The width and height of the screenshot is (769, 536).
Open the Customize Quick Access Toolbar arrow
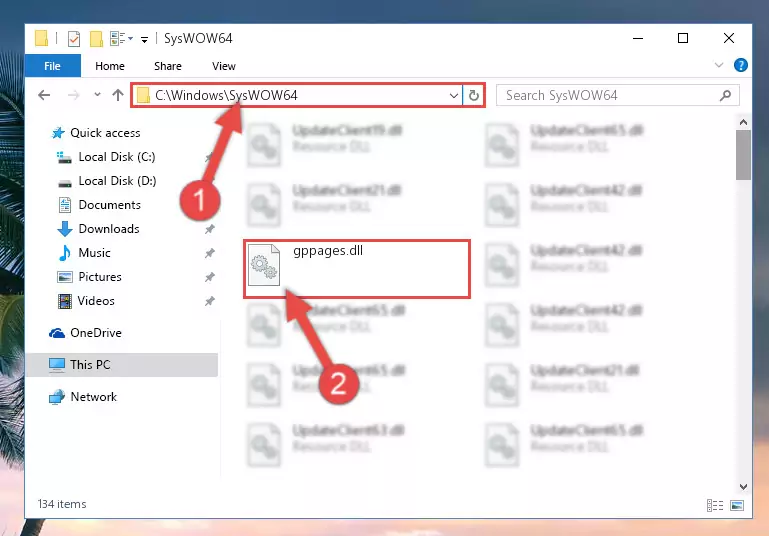click(x=144, y=39)
